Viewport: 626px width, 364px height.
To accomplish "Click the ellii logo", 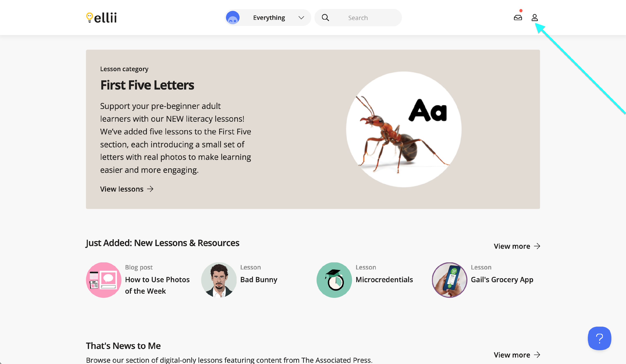I will click(x=101, y=18).
